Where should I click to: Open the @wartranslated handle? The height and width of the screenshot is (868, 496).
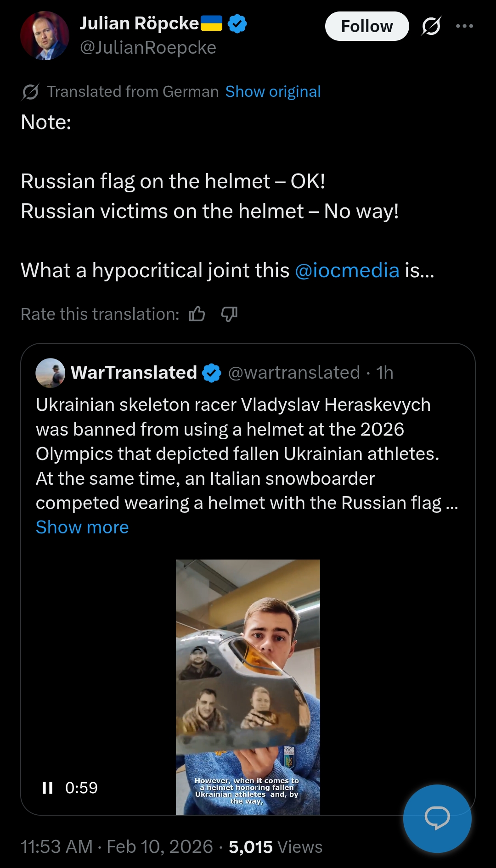tap(294, 373)
